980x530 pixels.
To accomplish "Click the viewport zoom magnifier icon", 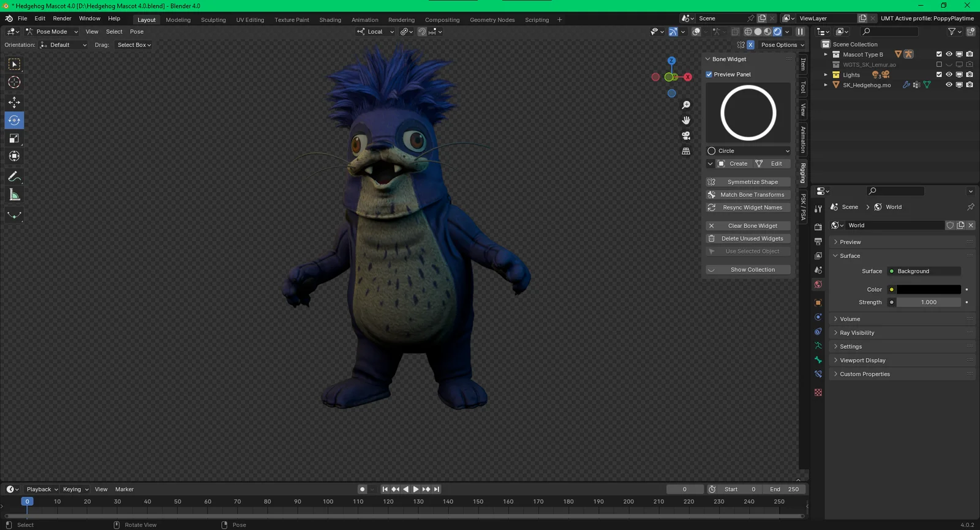I will point(686,105).
